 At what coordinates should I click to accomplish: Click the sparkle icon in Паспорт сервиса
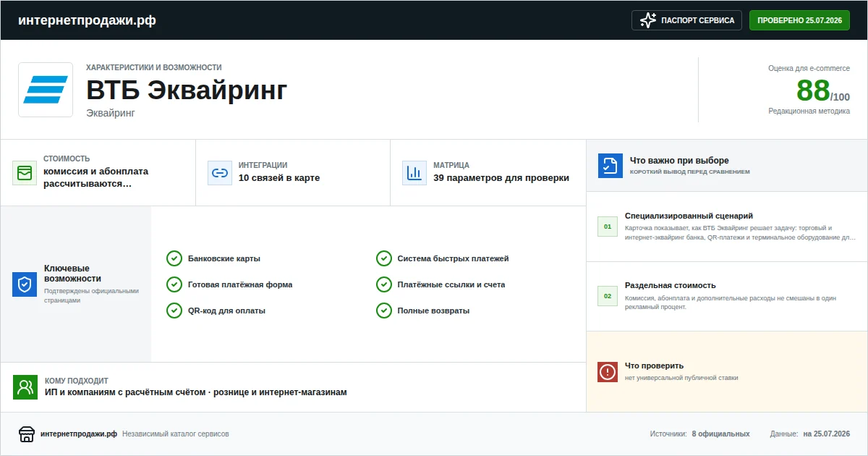coord(648,20)
